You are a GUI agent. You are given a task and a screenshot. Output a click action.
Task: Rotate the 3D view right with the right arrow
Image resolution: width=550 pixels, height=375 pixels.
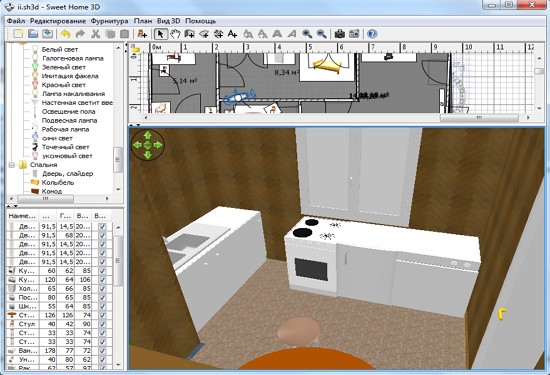158,145
